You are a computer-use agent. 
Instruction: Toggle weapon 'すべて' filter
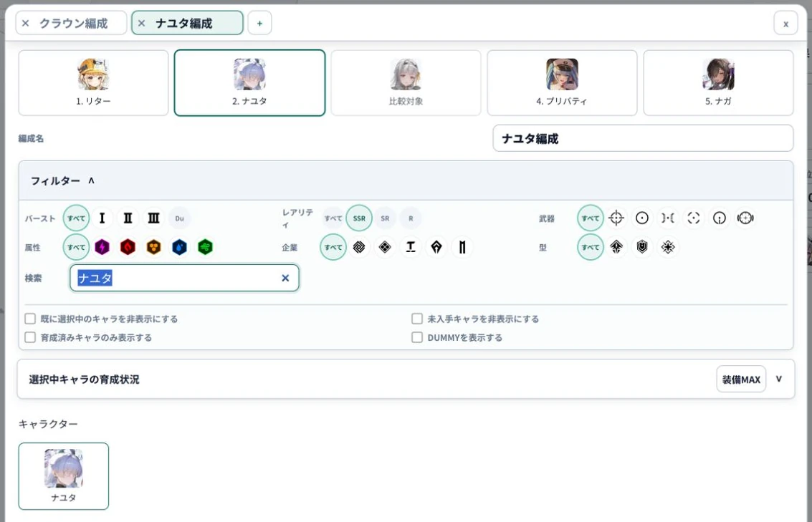(591, 218)
